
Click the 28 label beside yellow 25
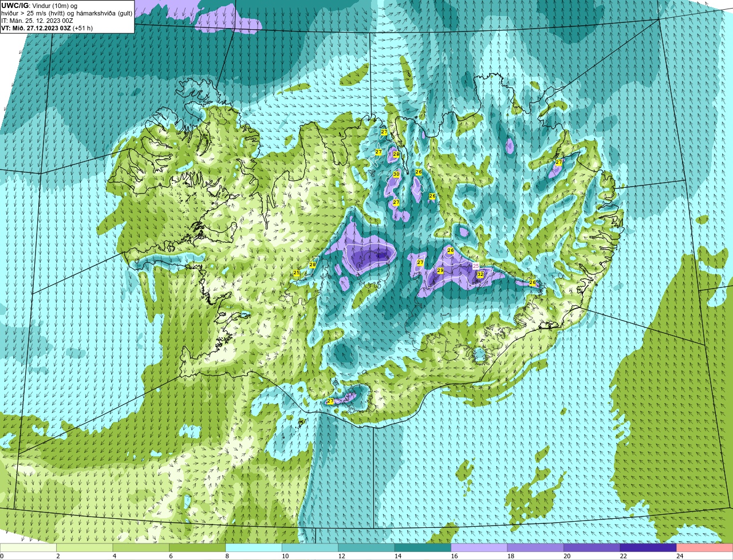[313, 265]
